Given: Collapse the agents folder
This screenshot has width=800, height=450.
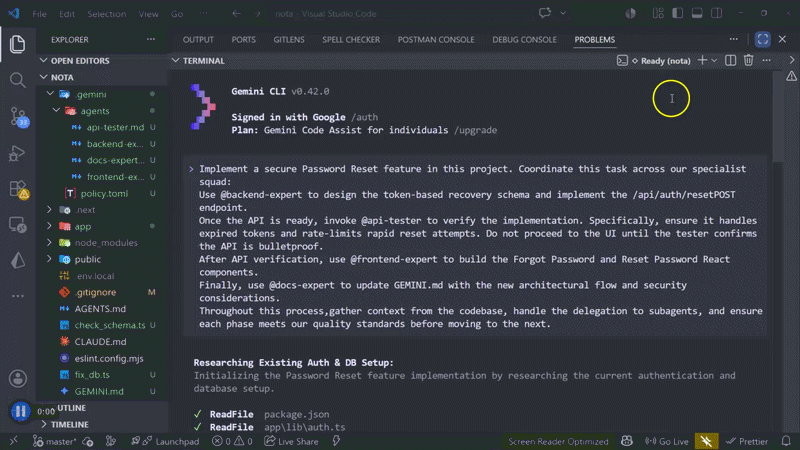Looking at the screenshot, I should point(56,110).
